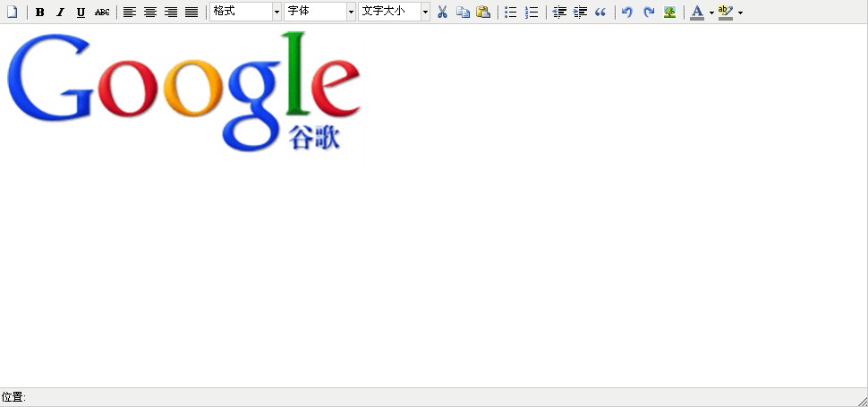The image size is (868, 407).
Task: Apply blockquote formatting
Action: pos(600,12)
